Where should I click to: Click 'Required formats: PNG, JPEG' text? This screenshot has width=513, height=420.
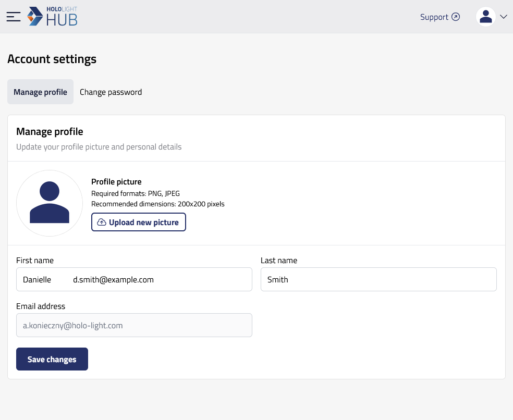coord(136,194)
